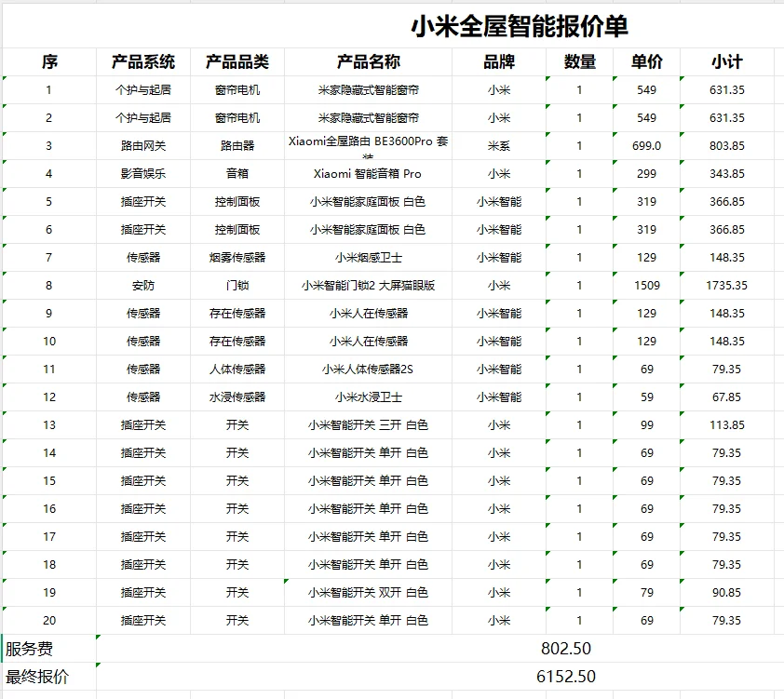Select the 产品系统 column header
784x699 pixels.
[x=142, y=61]
